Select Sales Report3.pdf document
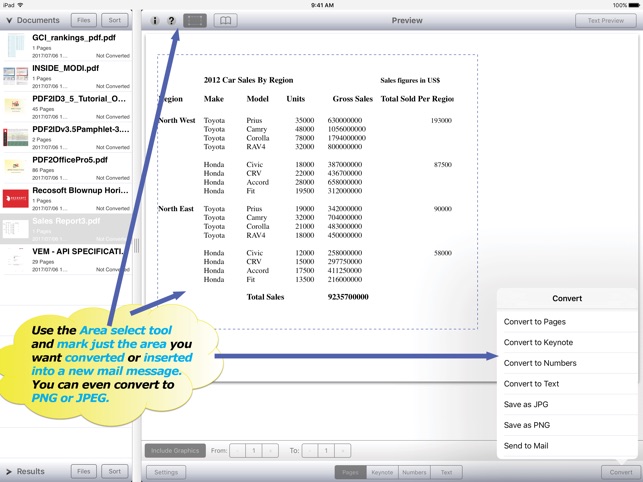 pyautogui.click(x=66, y=229)
